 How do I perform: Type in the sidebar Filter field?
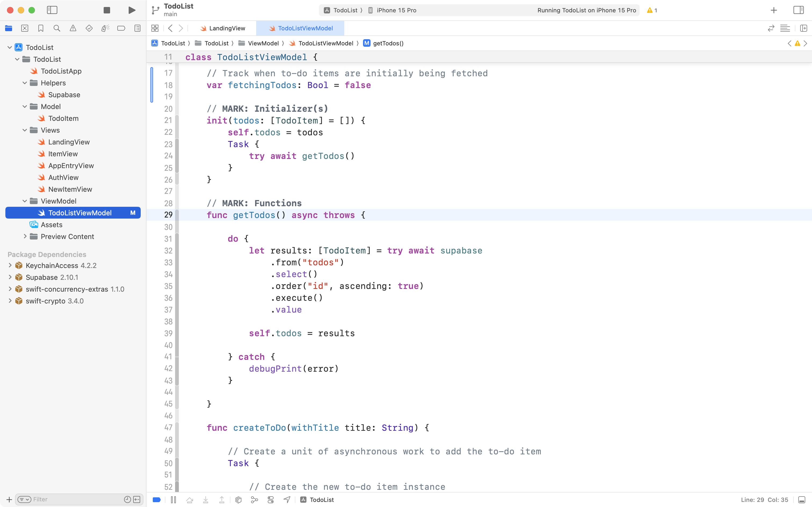click(x=67, y=499)
